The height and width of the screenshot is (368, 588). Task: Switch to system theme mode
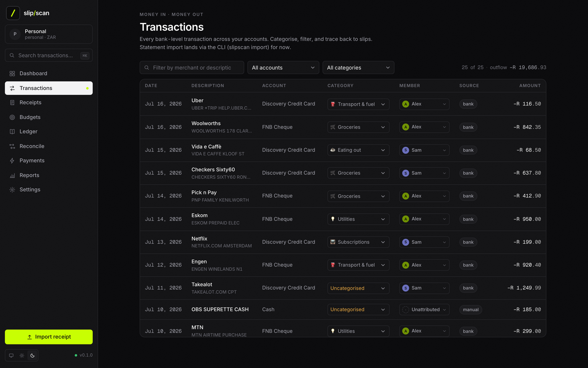[11, 356]
